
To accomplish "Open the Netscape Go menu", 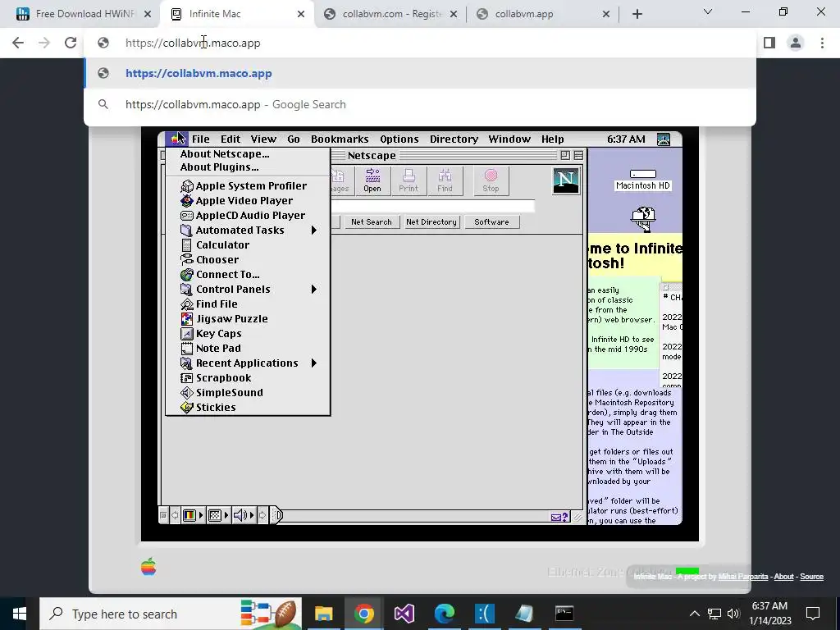I will (294, 139).
